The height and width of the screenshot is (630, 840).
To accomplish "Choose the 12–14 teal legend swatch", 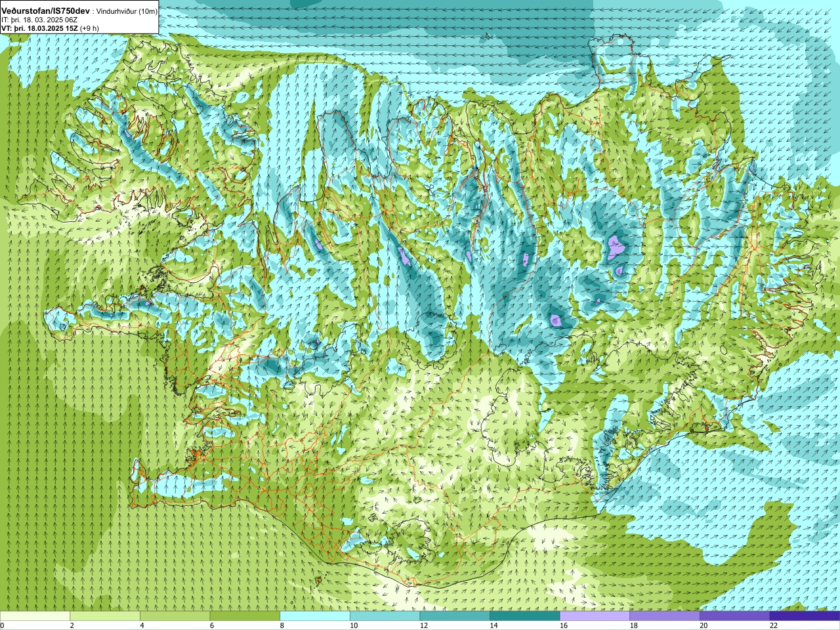I will 455,616.
